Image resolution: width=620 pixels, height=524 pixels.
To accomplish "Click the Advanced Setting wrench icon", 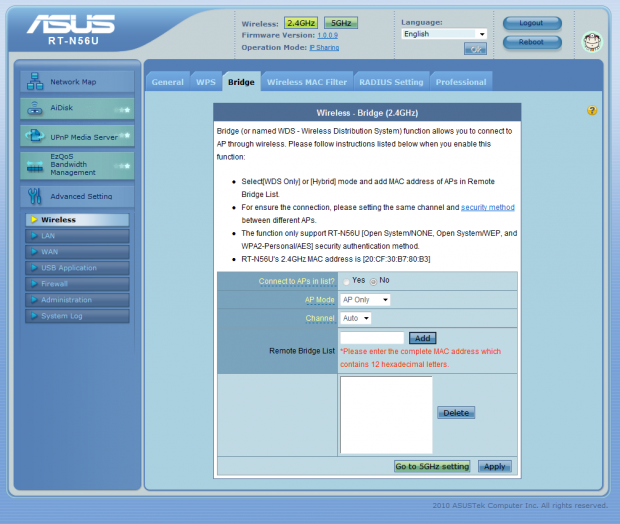I will (35, 196).
